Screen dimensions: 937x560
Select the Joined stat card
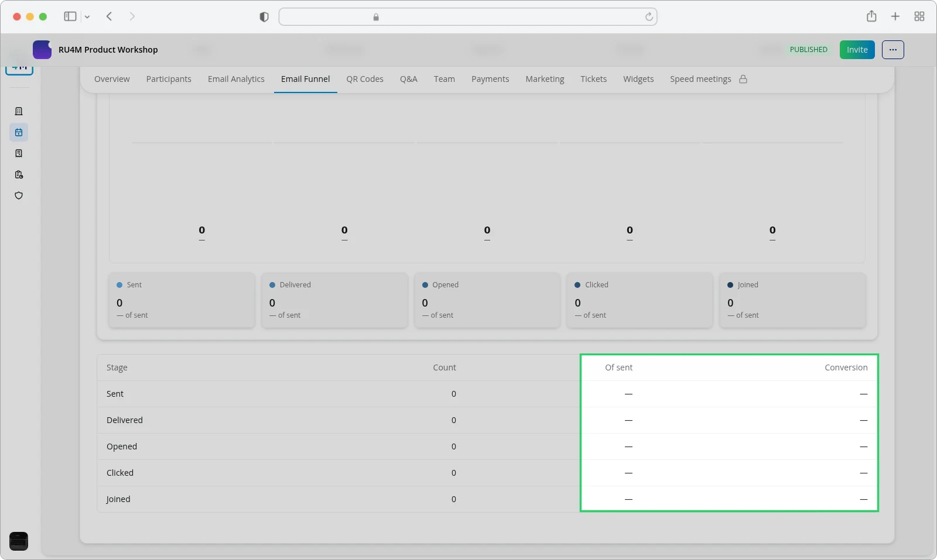pos(793,300)
